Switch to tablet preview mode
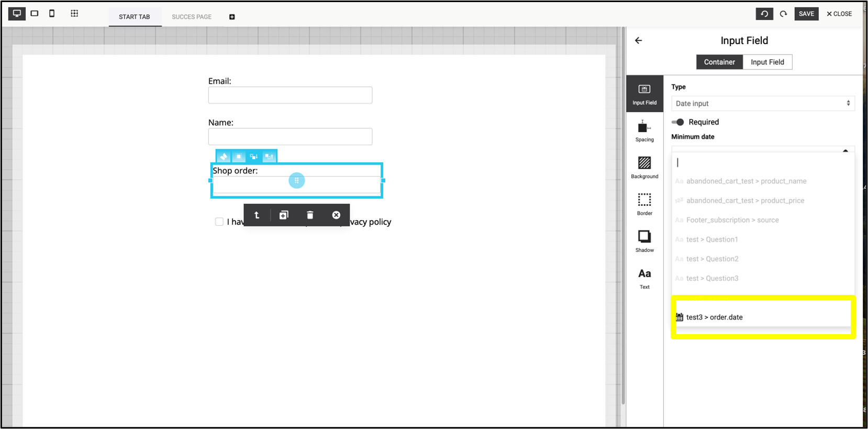868x429 pixels. (35, 14)
